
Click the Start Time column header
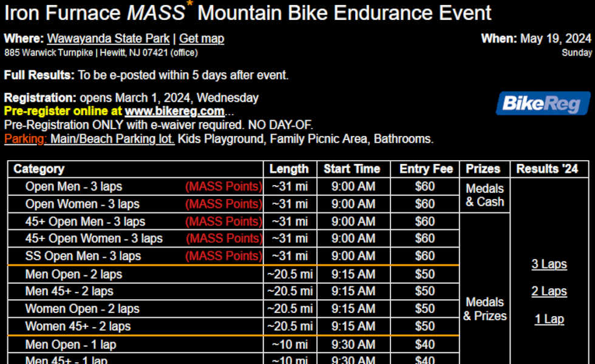click(x=352, y=169)
